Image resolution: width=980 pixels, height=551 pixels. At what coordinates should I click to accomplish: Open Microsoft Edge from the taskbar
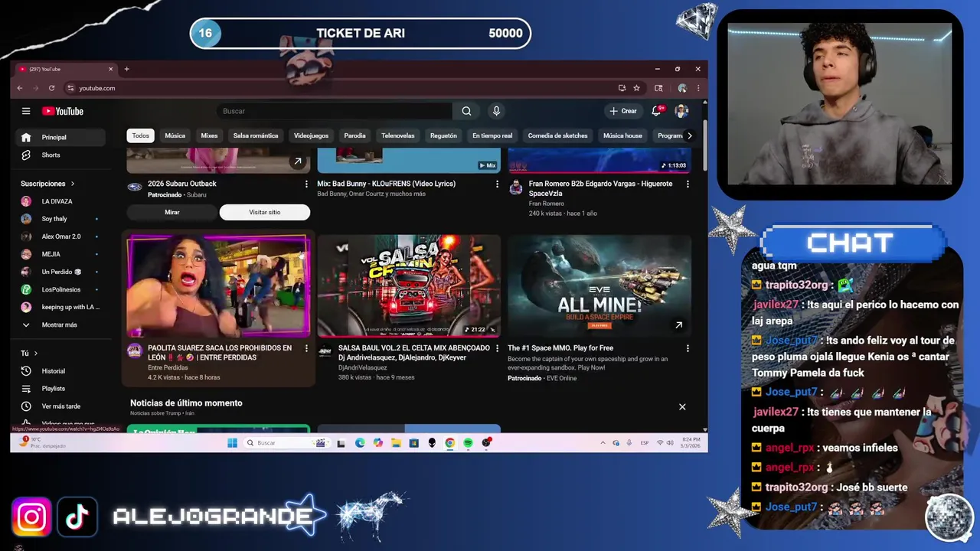pyautogui.click(x=360, y=443)
